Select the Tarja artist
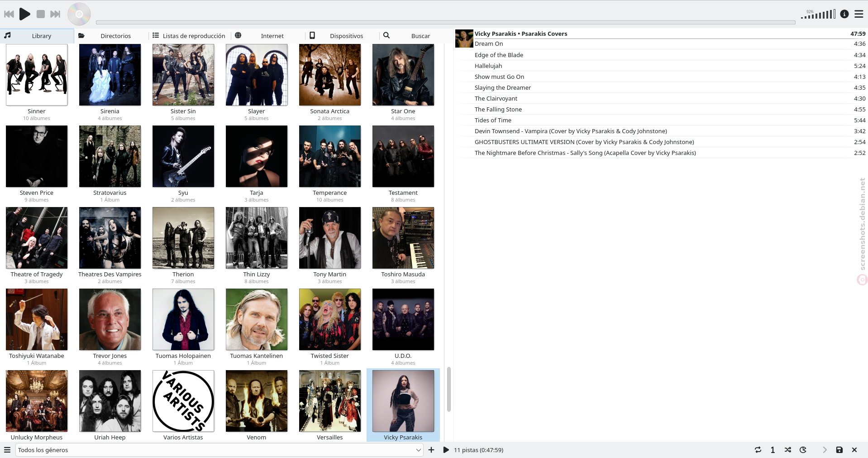The image size is (868, 458). (257, 156)
